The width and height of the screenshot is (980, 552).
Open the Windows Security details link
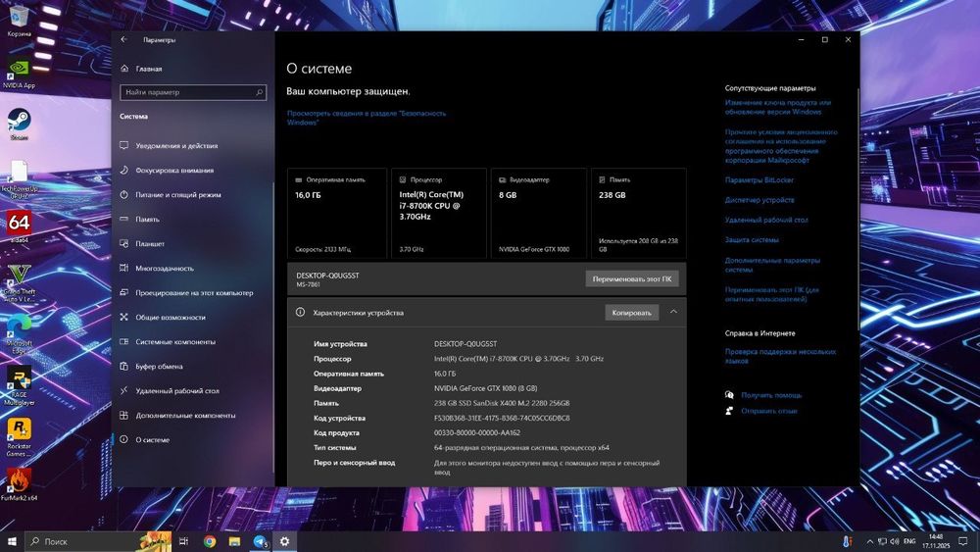[367, 118]
